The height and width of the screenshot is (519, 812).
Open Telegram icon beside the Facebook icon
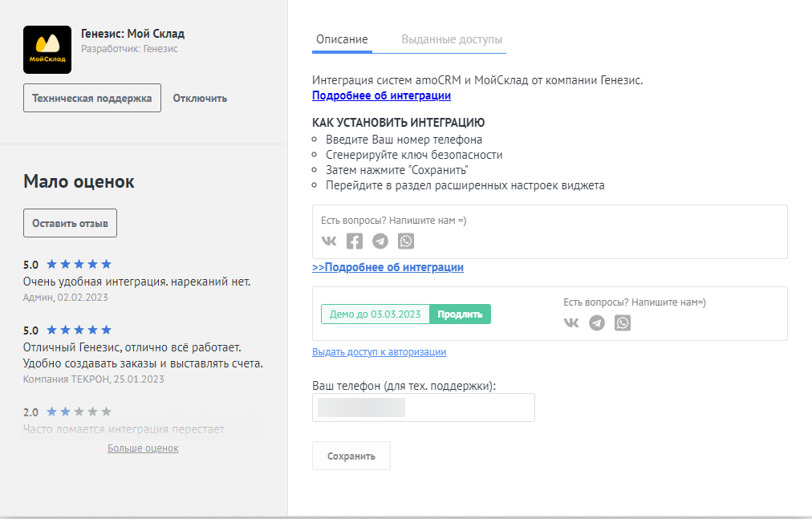pos(380,241)
